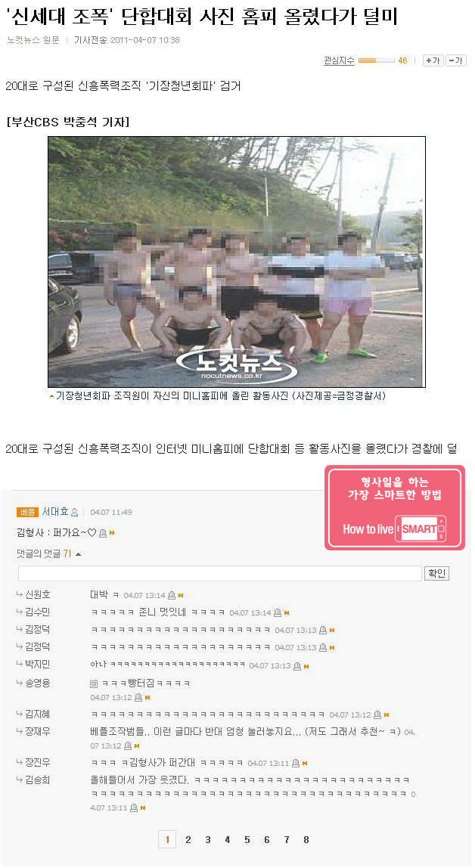
Task: Click report icon beside 김수민's reply
Action: (278, 612)
